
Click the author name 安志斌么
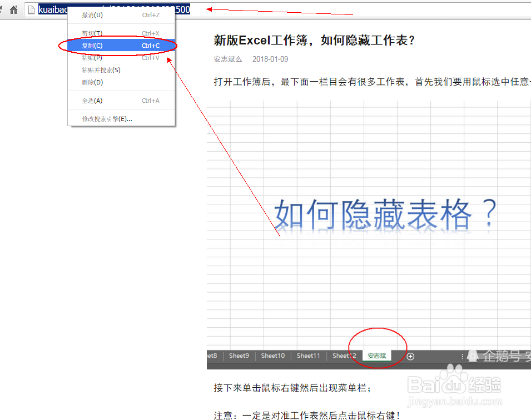pyautogui.click(x=227, y=59)
